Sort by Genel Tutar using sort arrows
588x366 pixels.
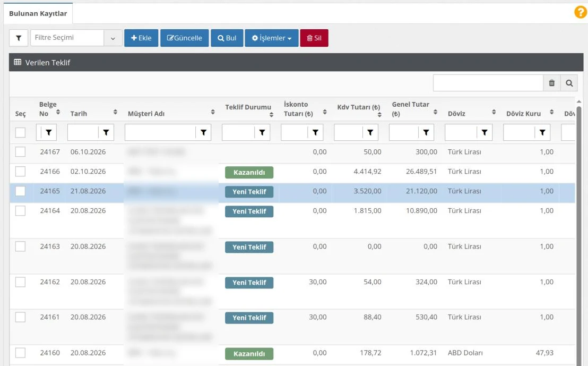[435, 112]
